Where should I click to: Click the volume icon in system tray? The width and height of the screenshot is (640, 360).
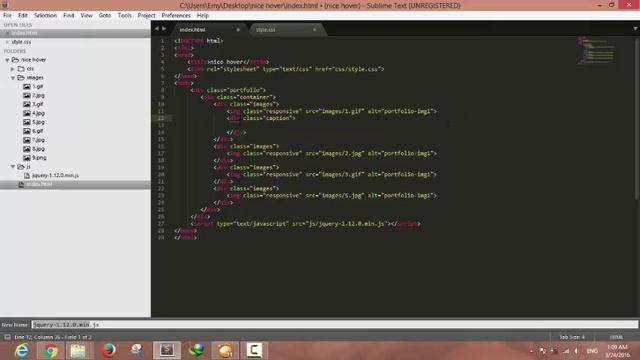(x=576, y=351)
